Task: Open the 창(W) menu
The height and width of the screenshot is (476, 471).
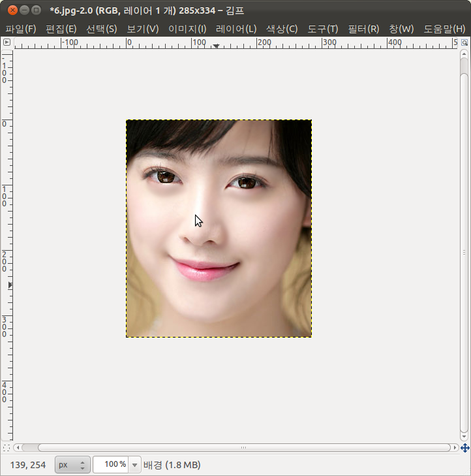Action: [x=401, y=29]
